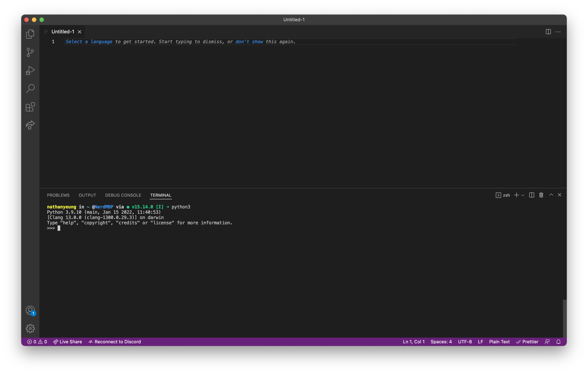Open the Live Share activity bar icon
Image resolution: width=588 pixels, height=374 pixels.
click(30, 125)
